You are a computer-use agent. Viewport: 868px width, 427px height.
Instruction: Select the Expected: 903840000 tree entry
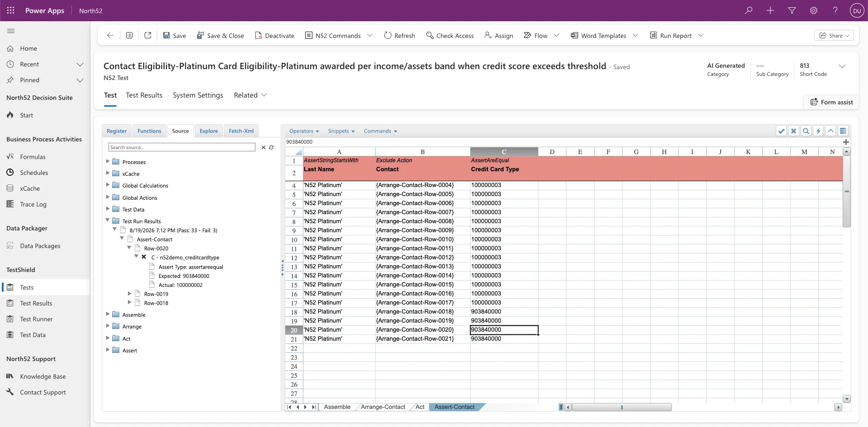pyautogui.click(x=184, y=276)
